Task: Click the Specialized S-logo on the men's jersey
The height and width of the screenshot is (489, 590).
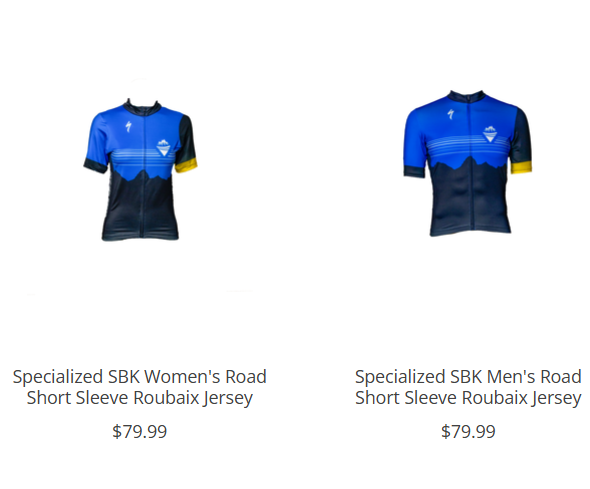Action: (x=451, y=114)
